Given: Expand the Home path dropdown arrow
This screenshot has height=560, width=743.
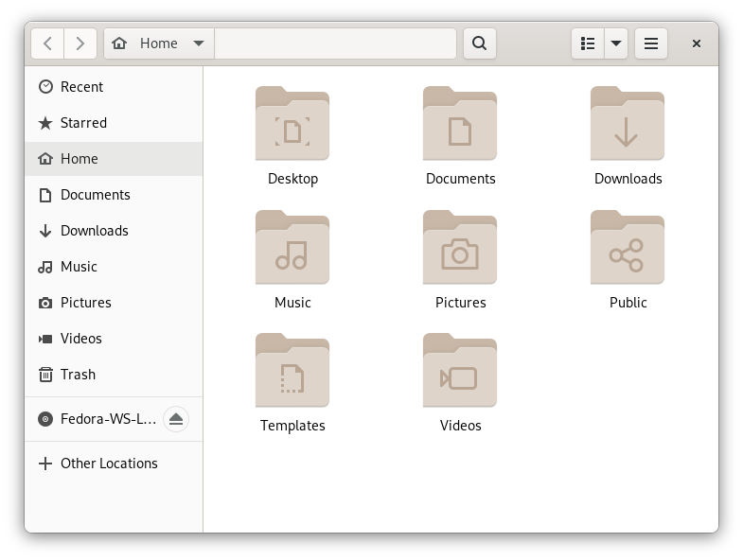Looking at the screenshot, I should coord(199,44).
